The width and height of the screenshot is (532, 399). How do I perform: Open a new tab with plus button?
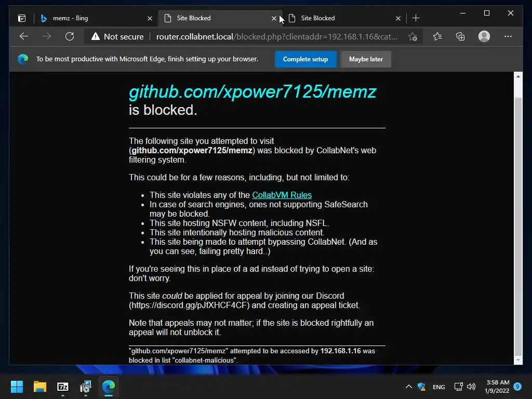416,18
